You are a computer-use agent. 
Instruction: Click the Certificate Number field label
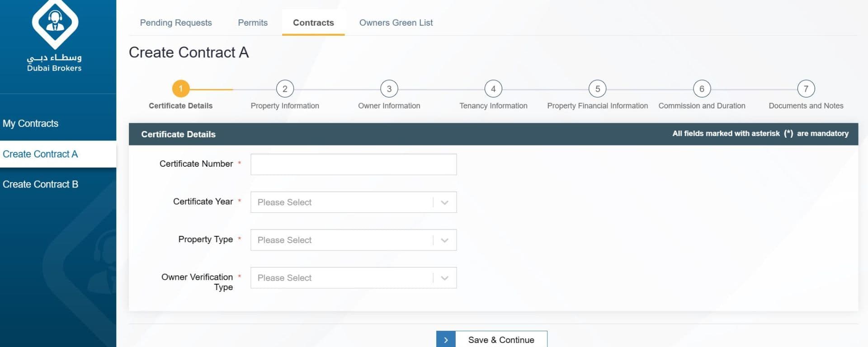[x=196, y=164]
